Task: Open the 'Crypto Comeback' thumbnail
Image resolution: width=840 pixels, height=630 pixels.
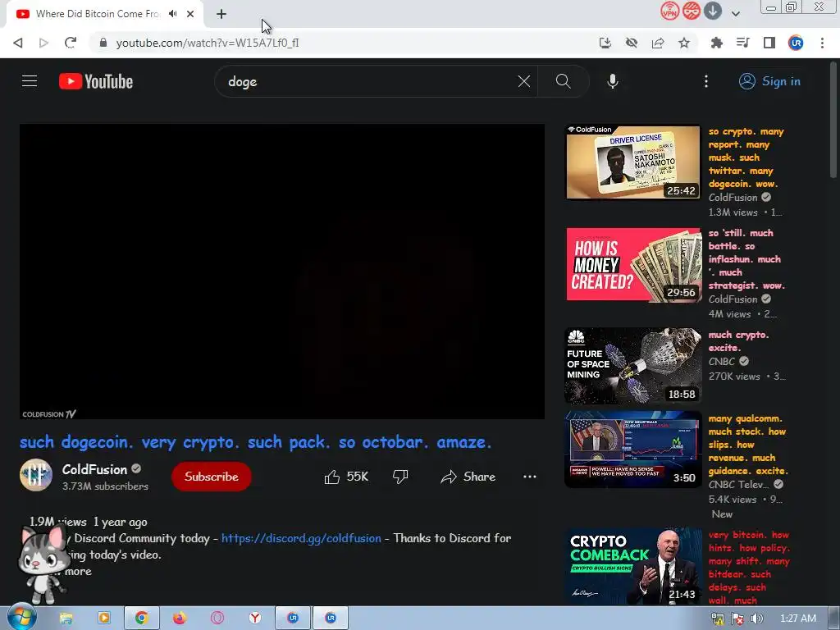Action: (633, 567)
